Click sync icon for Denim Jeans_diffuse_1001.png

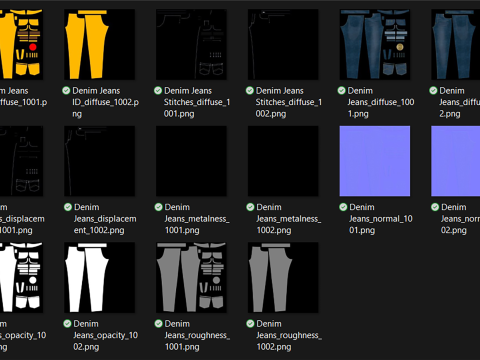tap(341, 90)
